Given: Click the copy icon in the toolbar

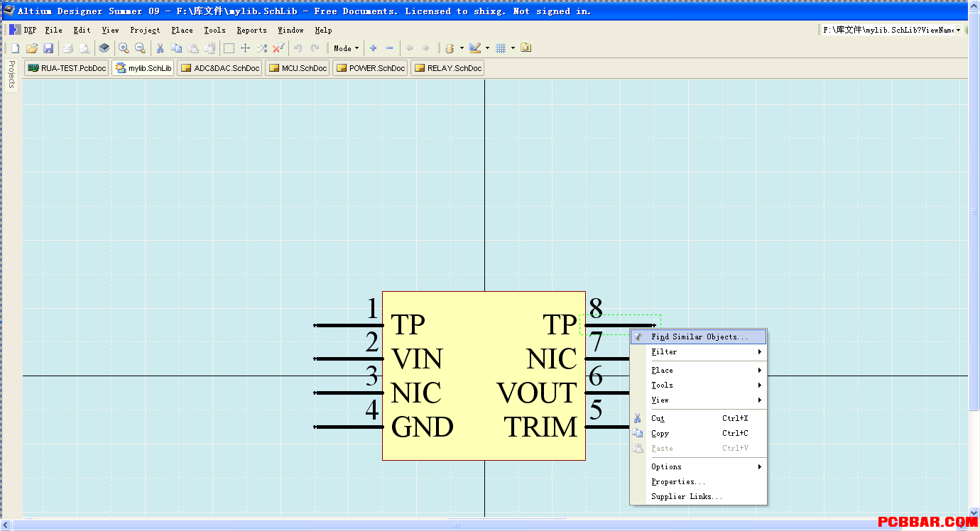Looking at the screenshot, I should coord(176,48).
